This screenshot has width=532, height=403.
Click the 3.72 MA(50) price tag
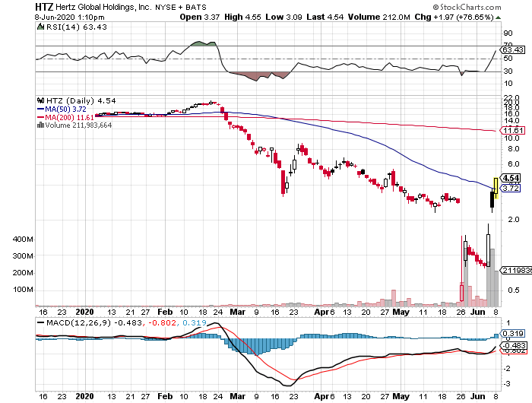[510, 188]
